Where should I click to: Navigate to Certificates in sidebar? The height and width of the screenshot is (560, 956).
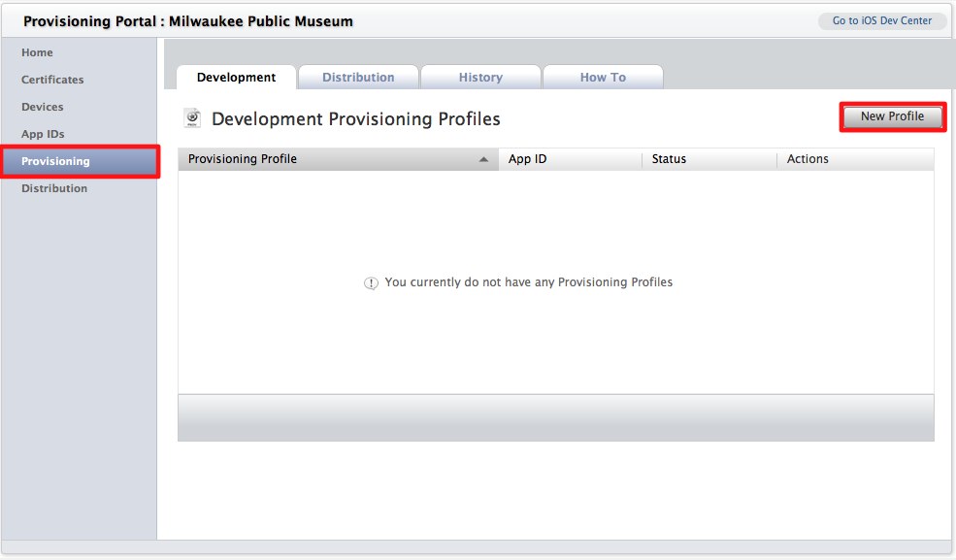point(52,80)
